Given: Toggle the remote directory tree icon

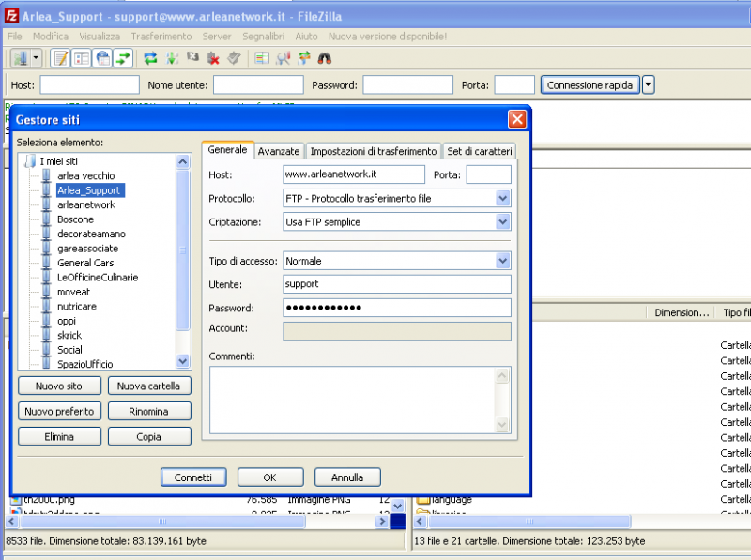Looking at the screenshot, I should 102,58.
